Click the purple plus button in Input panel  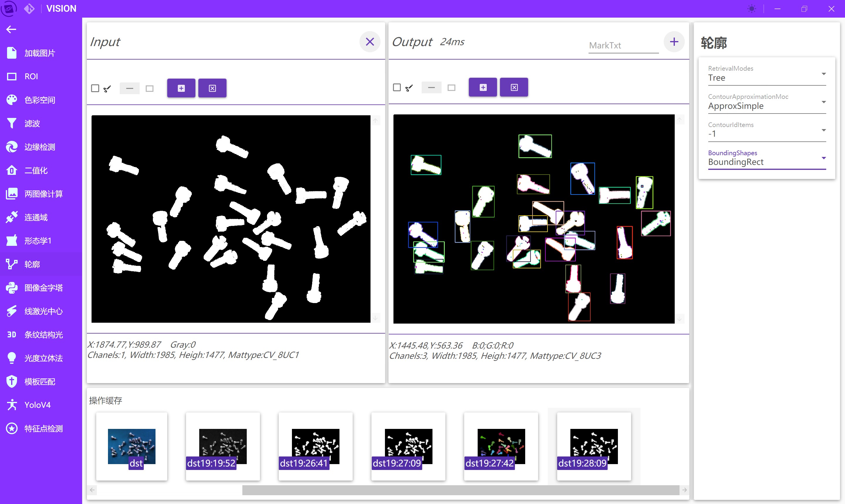point(181,88)
